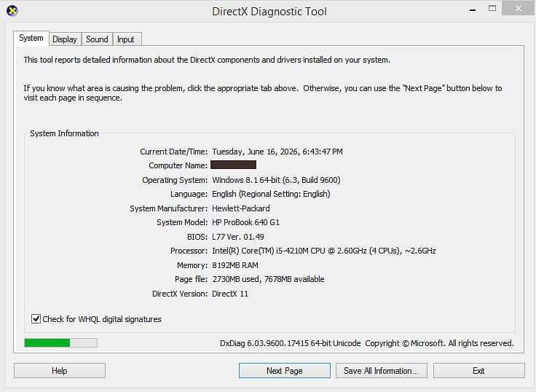Click the 'Processor:' field label
Image resolution: width=536 pixels, height=392 pixels.
pos(189,251)
